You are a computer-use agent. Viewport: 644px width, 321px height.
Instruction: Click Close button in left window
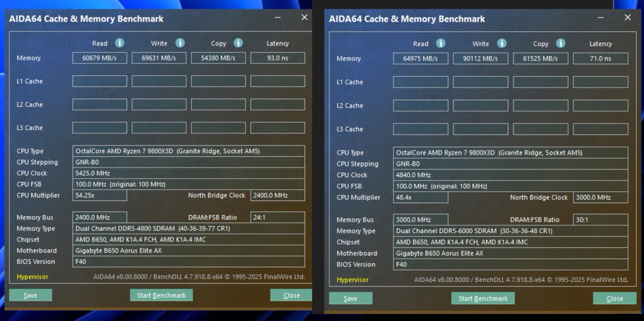click(x=291, y=295)
